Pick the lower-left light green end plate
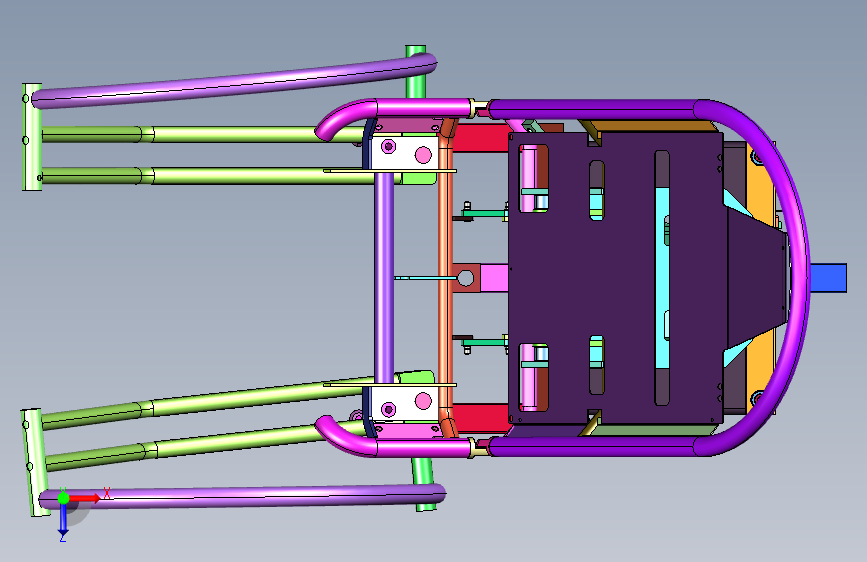The image size is (867, 562). [x=34, y=462]
